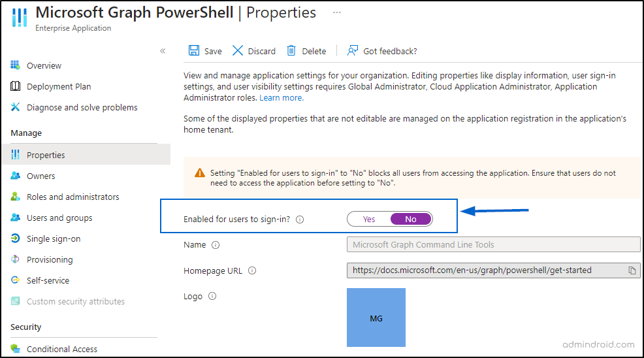Copy the Homepage URL with the copy icon
Viewport: 644px width, 358px height.
(632, 270)
